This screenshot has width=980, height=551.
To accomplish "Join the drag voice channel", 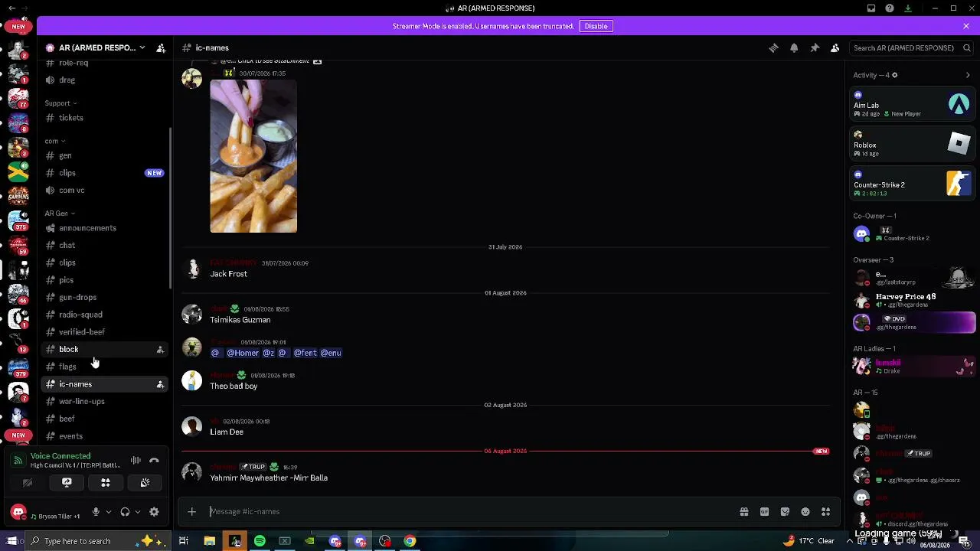I will pos(104,80).
